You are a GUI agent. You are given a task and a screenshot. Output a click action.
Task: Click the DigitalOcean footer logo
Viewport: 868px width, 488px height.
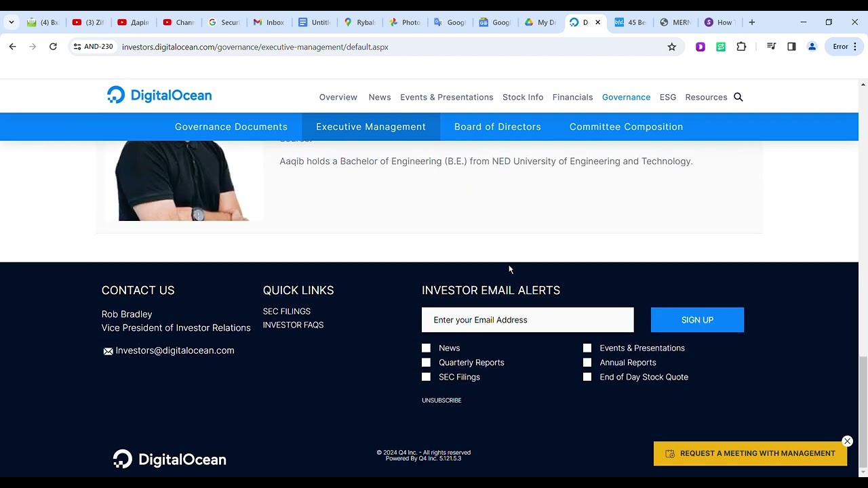[170, 460]
